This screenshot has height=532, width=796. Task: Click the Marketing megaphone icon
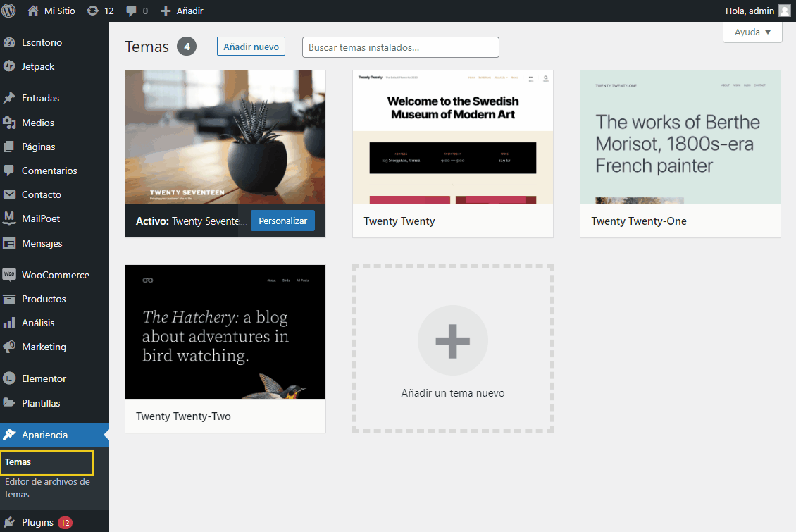point(9,347)
